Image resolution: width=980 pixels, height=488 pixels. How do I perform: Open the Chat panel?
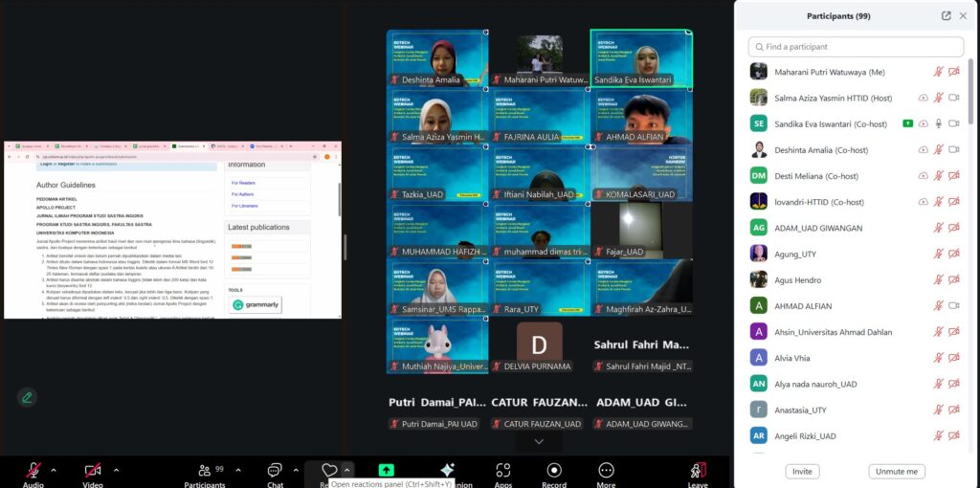(275, 470)
